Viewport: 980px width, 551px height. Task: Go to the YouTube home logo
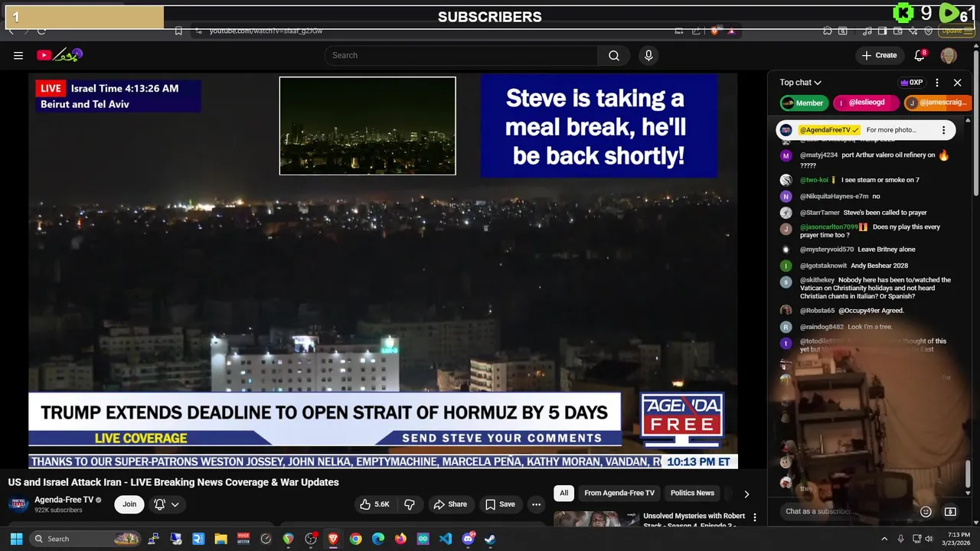coord(60,55)
